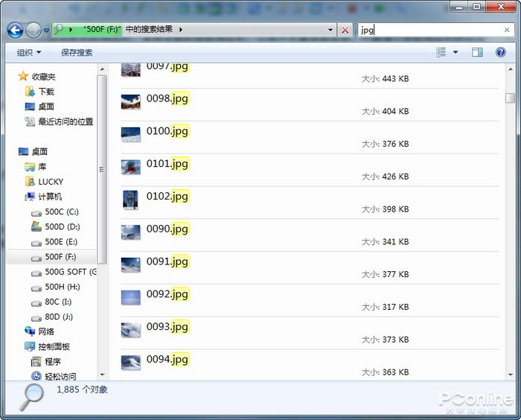Image resolution: width=521 pixels, height=420 pixels.
Task: Click file list scrollbar down arrow
Action: click(511, 375)
